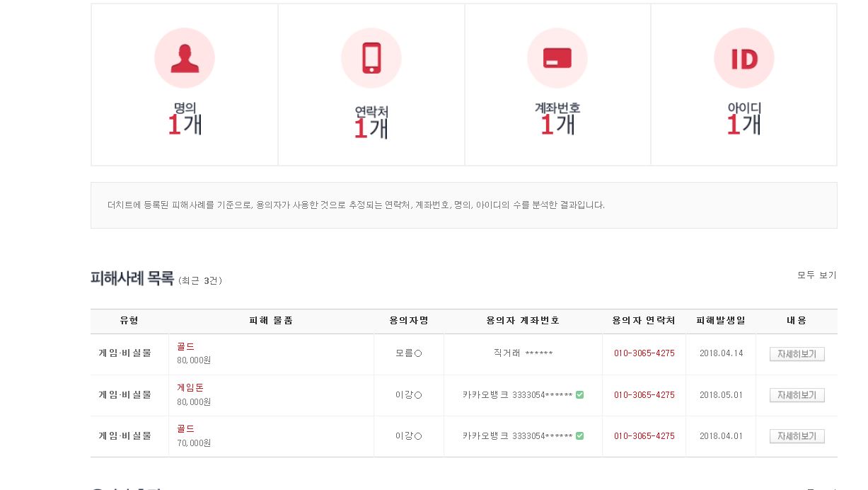Click the phone number in the 2018.04.01 row
Viewport: 868px width, 490px height.
click(x=644, y=436)
